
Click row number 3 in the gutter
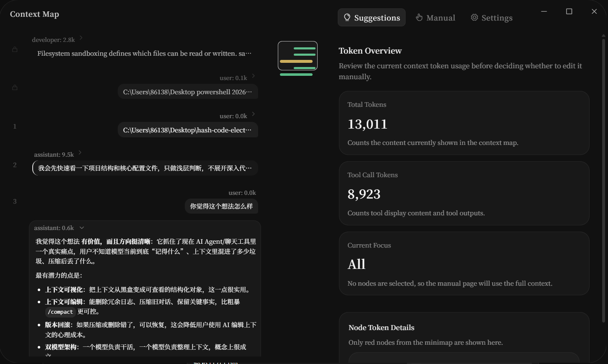click(x=15, y=201)
